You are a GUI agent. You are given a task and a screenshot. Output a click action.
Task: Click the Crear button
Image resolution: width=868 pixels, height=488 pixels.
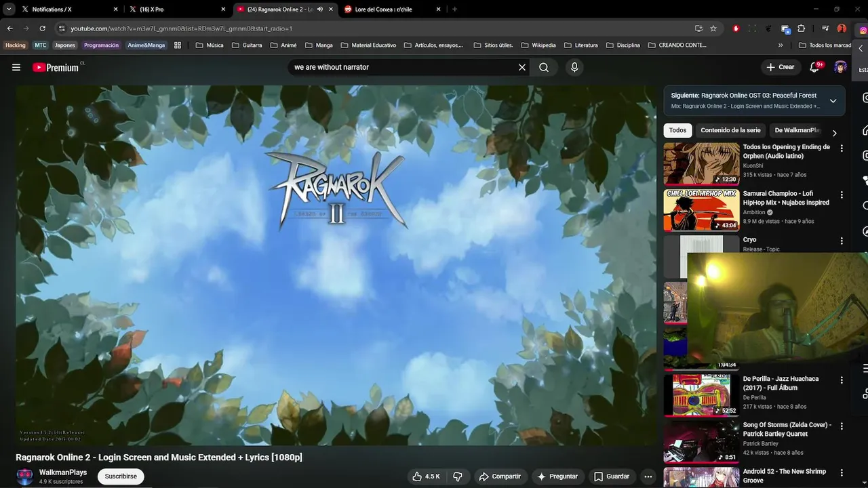[x=780, y=67]
